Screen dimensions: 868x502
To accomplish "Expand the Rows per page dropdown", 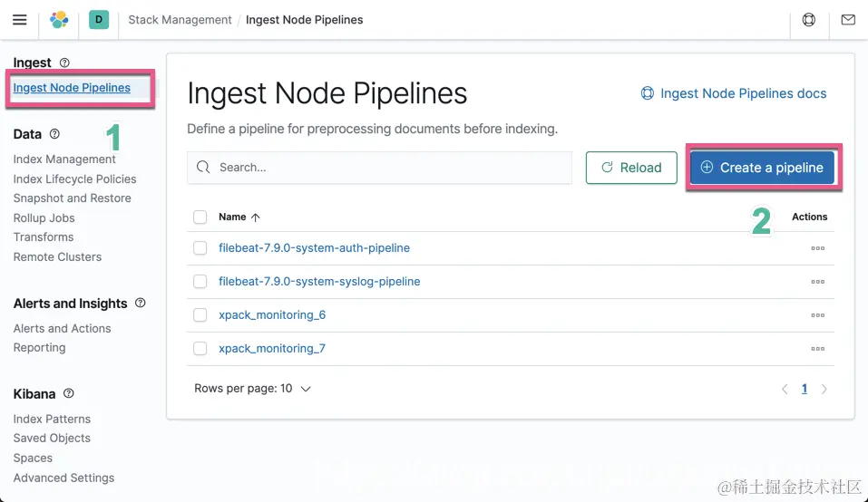I will [252, 389].
